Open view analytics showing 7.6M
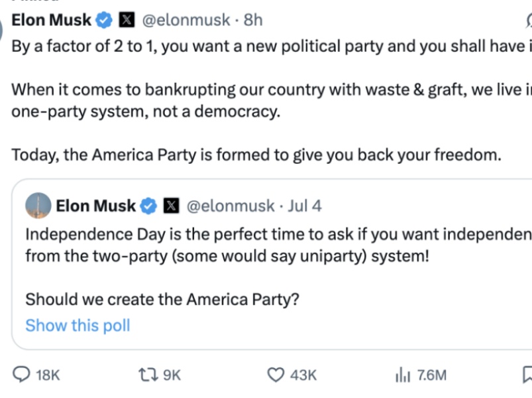Screen dimensions: 532x398 [x=403, y=375]
